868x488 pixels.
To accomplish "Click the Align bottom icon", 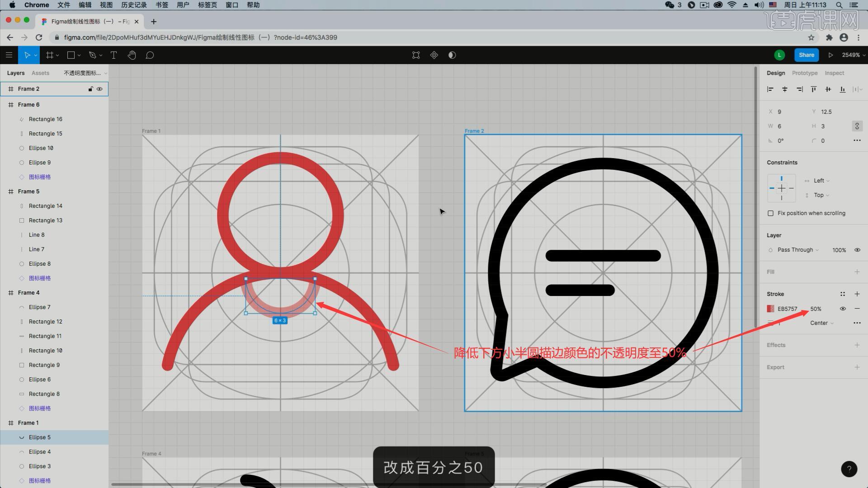I will coord(843,89).
